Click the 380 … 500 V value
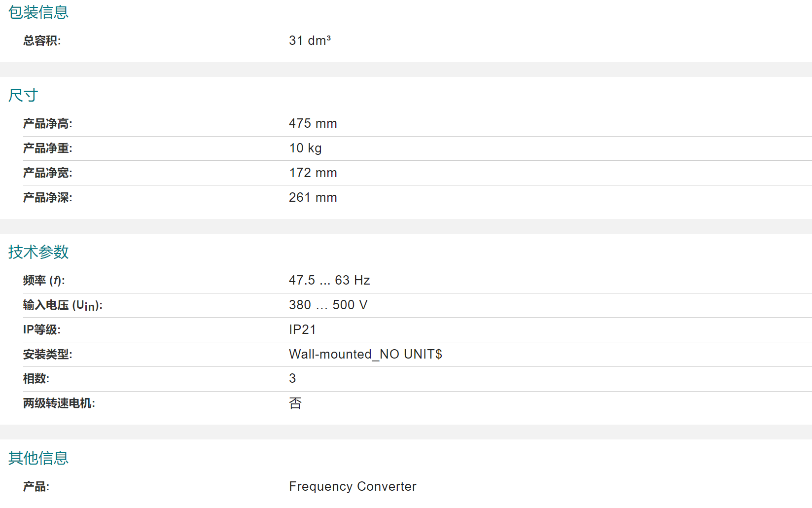 point(328,305)
